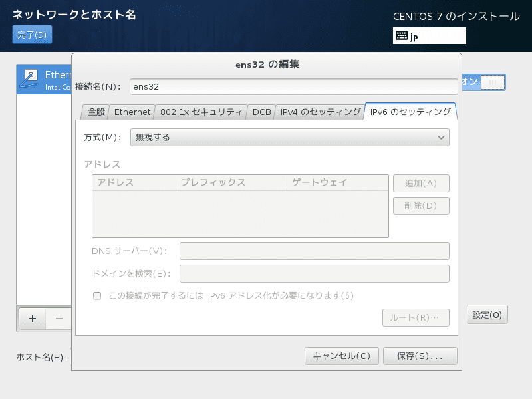Click the 追加 add address button
532x399 pixels.
pos(420,184)
